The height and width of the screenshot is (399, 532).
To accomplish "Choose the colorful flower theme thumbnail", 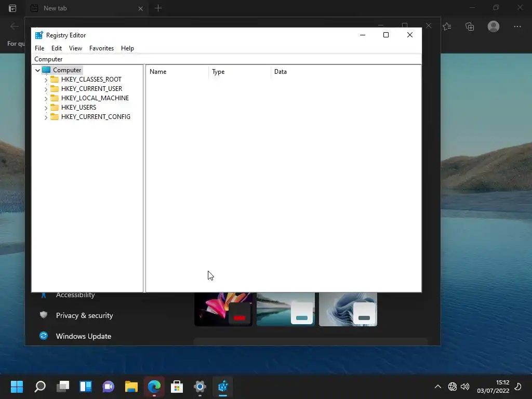I will click(223, 309).
